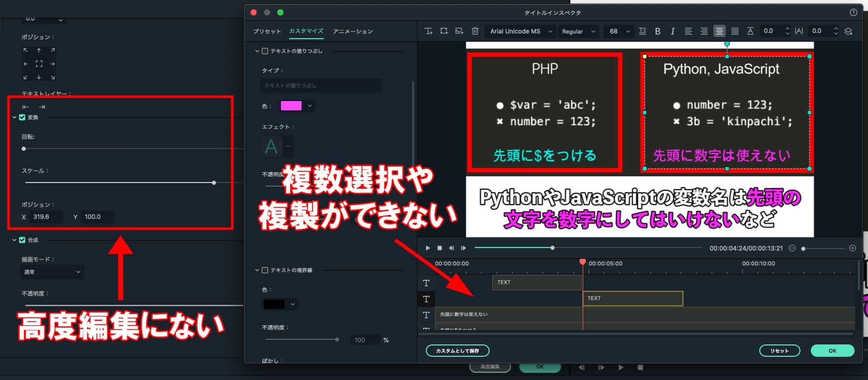868x380 pixels.
Task: Click the help question mark icon
Action: coord(853,12)
